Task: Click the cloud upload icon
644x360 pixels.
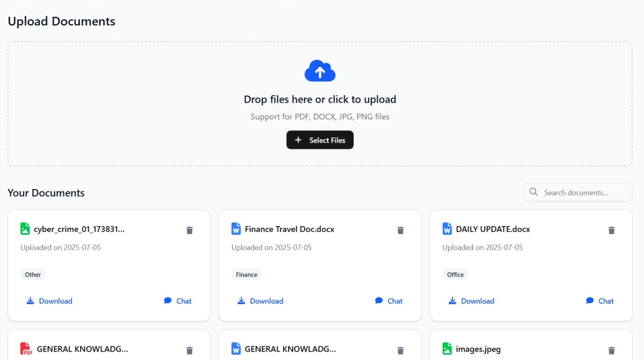Action: 320,71
